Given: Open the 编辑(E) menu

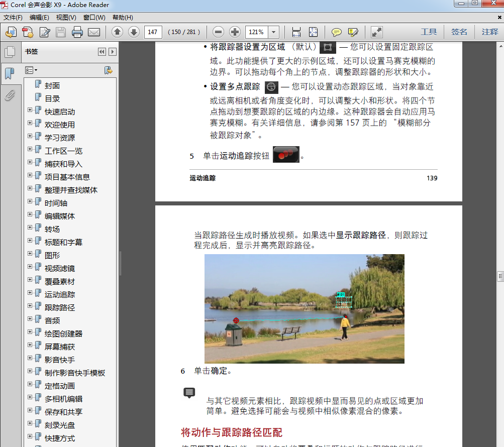Looking at the screenshot, I should pos(39,18).
